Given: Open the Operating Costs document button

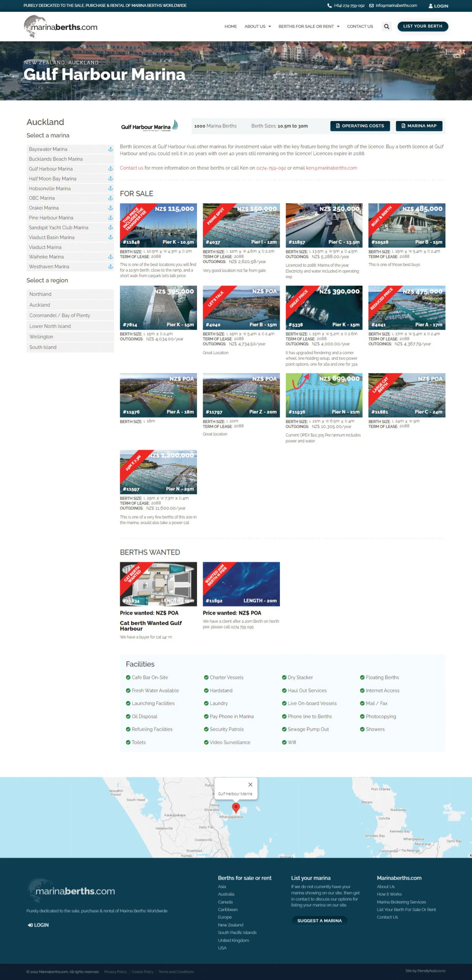Looking at the screenshot, I should pos(360,126).
